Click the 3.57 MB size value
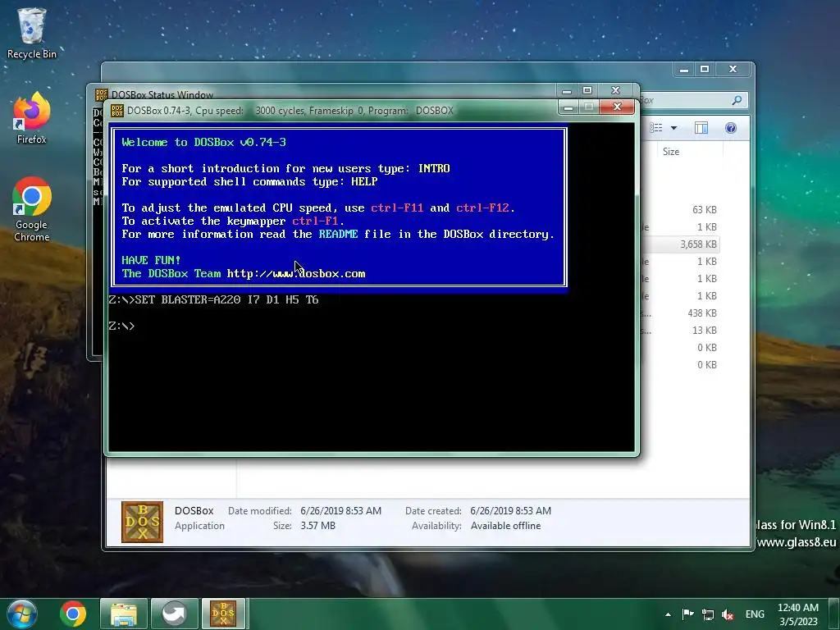Image resolution: width=840 pixels, height=630 pixels. coord(317,526)
